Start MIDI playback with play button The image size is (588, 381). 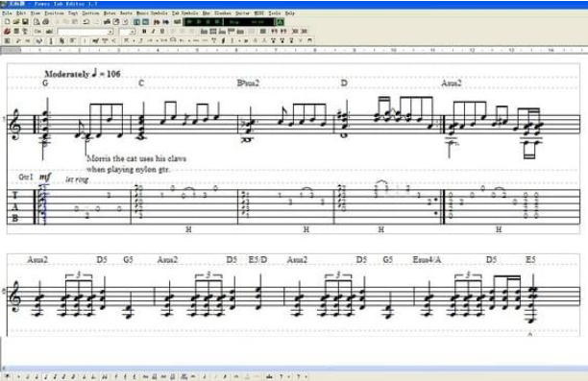point(189,22)
